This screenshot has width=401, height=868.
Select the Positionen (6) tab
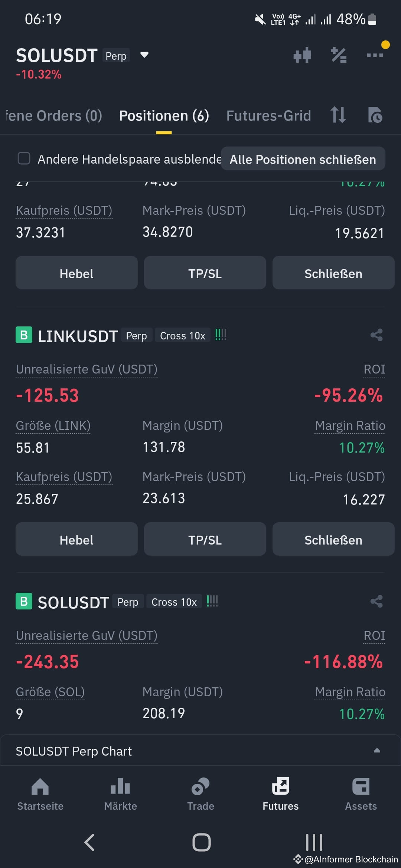[164, 116]
